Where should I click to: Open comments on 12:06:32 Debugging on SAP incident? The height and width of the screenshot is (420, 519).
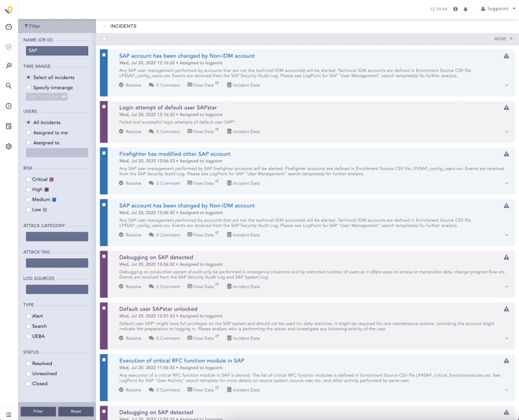pos(165,286)
